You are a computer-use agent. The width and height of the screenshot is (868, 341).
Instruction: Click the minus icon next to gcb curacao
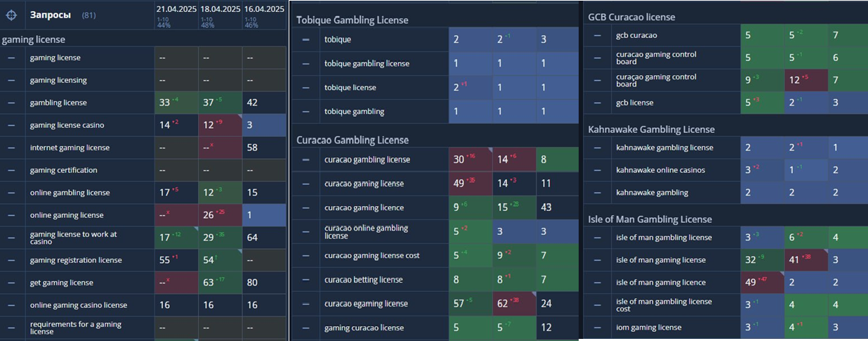pos(597,35)
